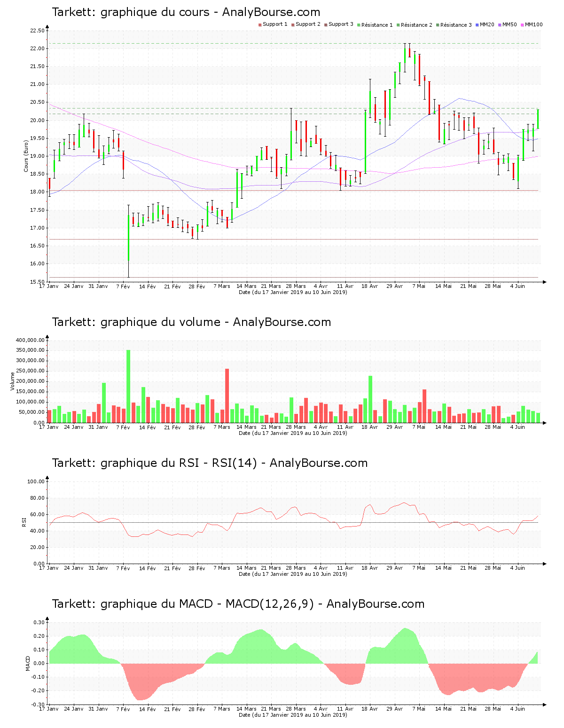Viewport: 564px width, 728px height.
Task: Select the "Résistance 3" legend entry
Action: (454, 24)
